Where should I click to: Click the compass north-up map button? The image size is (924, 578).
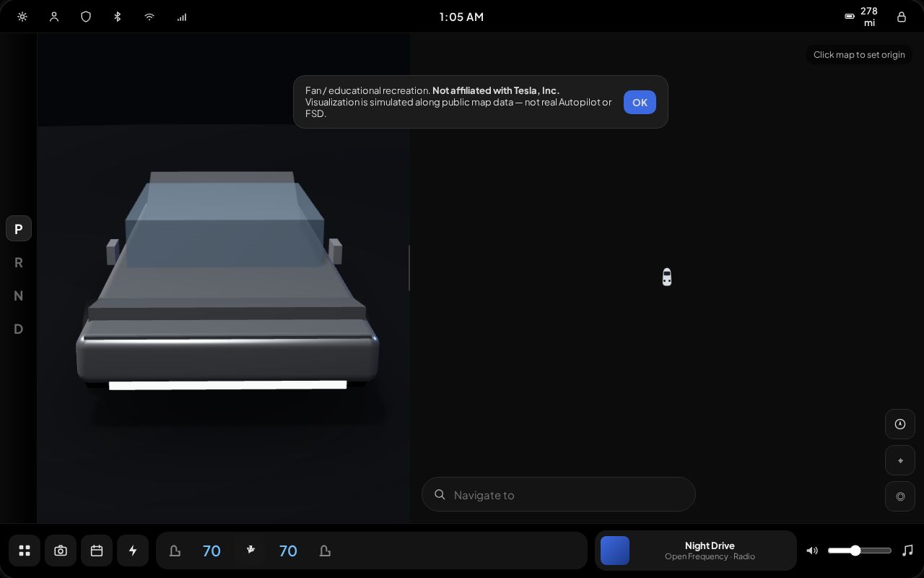pyautogui.click(x=900, y=424)
